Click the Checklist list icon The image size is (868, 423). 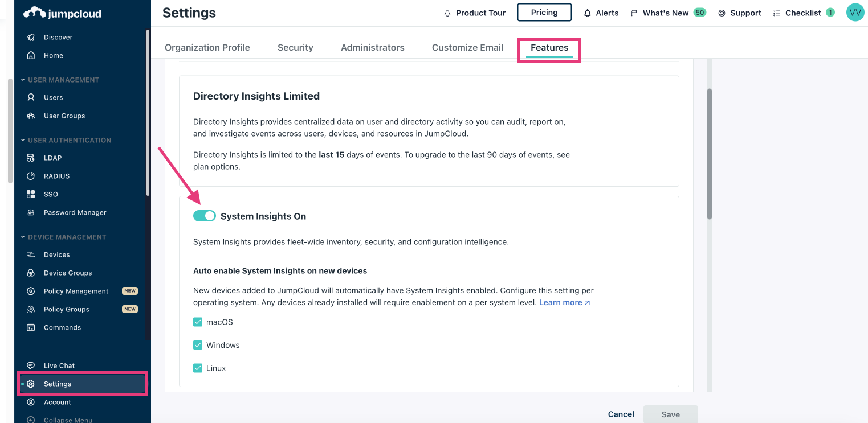click(x=777, y=13)
